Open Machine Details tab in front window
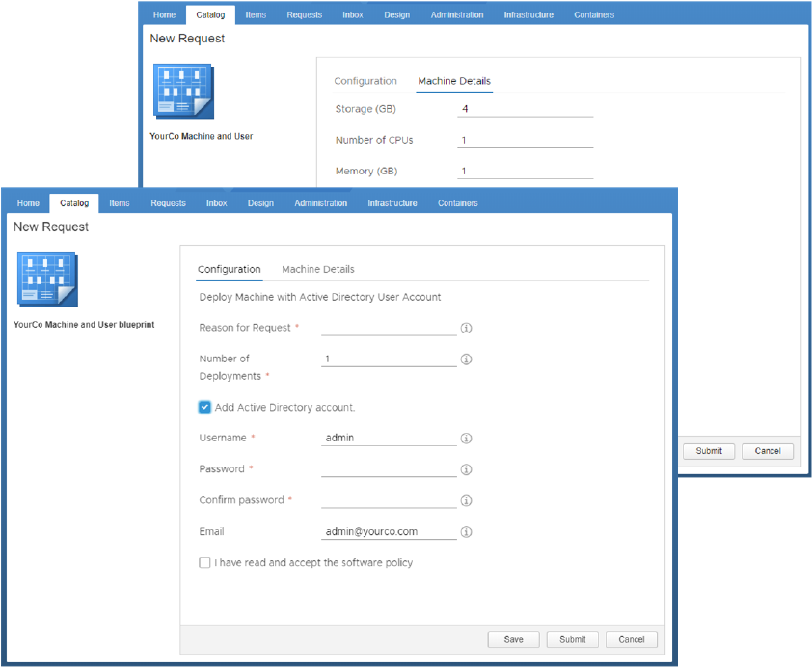This screenshot has height=667, width=812. click(x=318, y=269)
